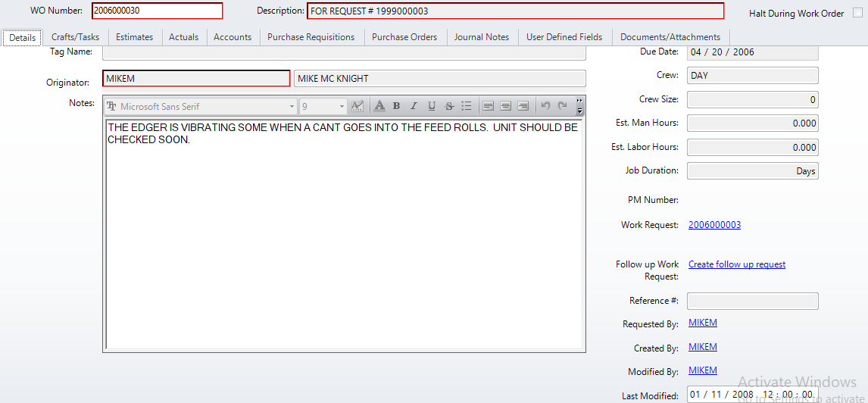This screenshot has height=403, width=868.
Task: Right align the notes text
Action: click(x=523, y=107)
